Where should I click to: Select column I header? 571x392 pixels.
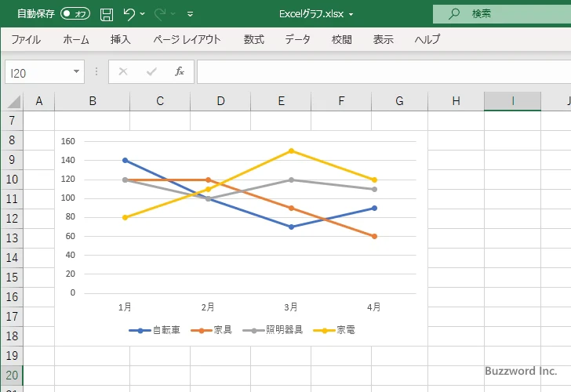point(512,101)
